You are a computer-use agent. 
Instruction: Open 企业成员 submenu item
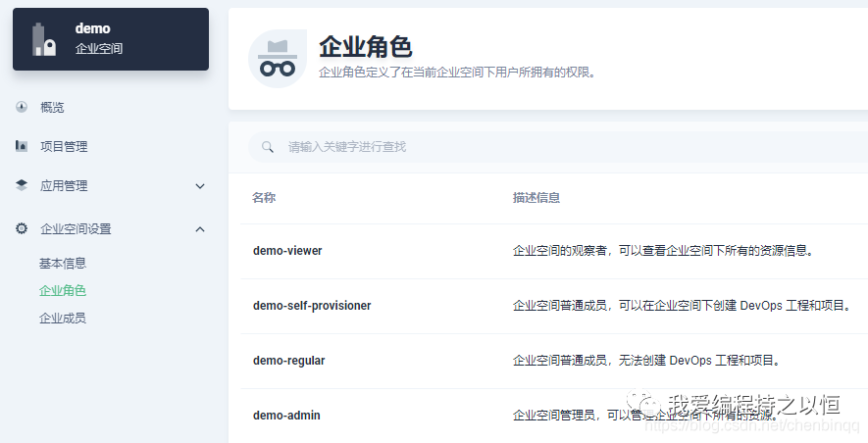63,318
